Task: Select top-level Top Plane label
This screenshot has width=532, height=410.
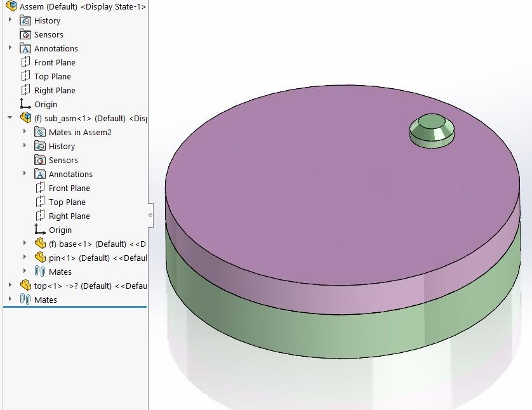Action: pos(53,77)
